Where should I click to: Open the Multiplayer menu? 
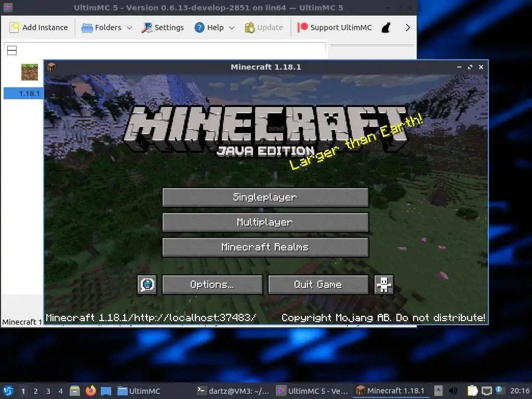(x=265, y=222)
